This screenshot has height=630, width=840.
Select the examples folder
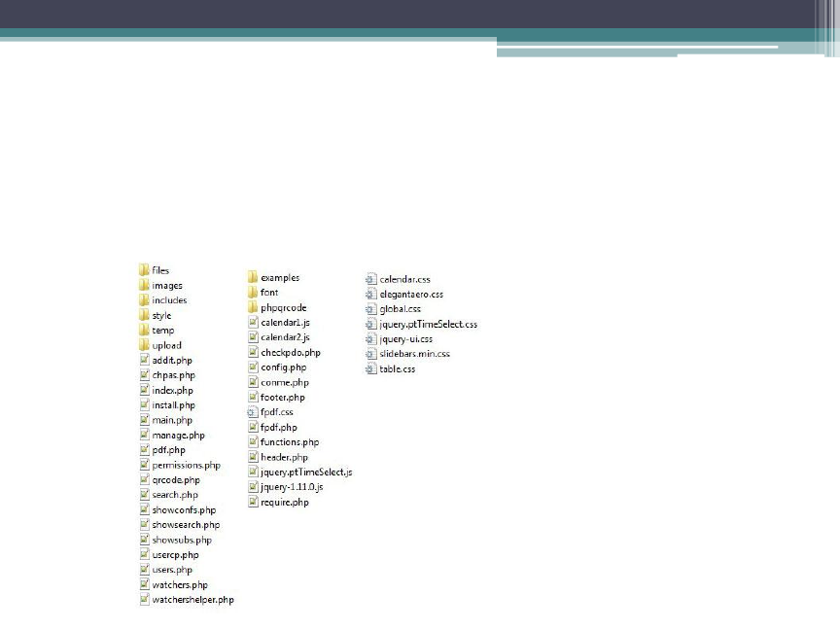(280, 277)
